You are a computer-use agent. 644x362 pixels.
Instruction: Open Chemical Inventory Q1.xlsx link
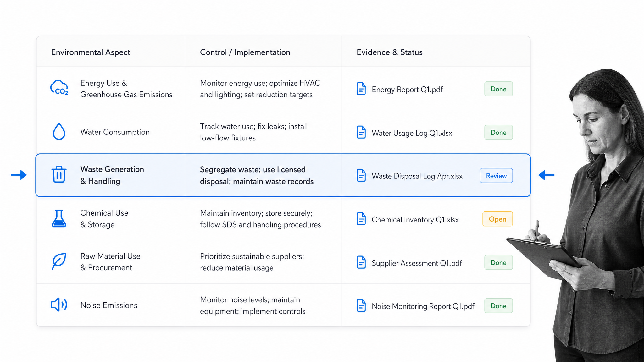(415, 220)
